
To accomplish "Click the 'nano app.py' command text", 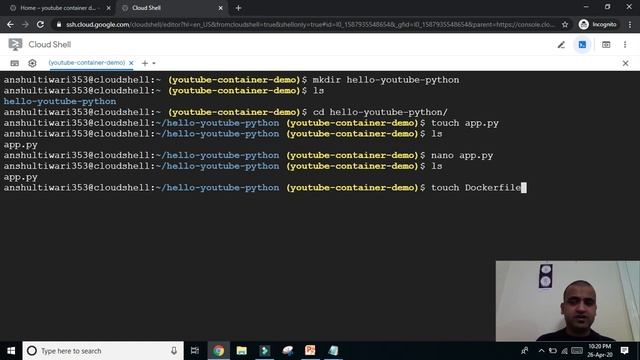I will (462, 155).
